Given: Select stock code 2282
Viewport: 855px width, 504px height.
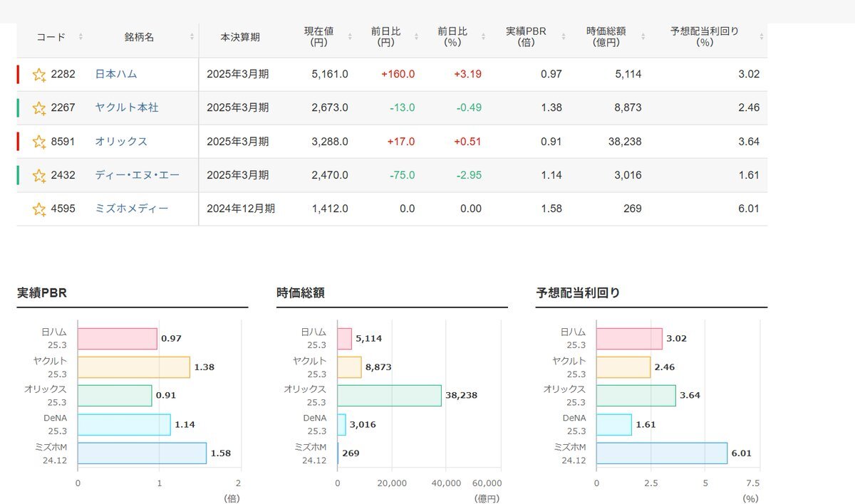Looking at the screenshot, I should 63,74.
